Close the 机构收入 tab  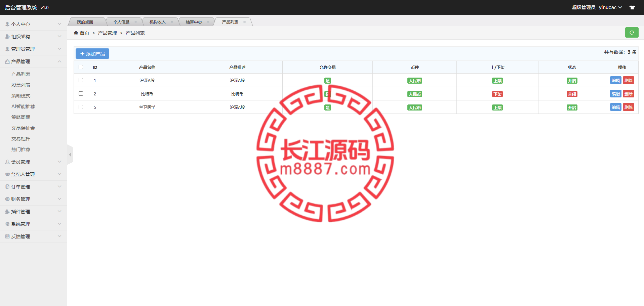click(x=172, y=22)
